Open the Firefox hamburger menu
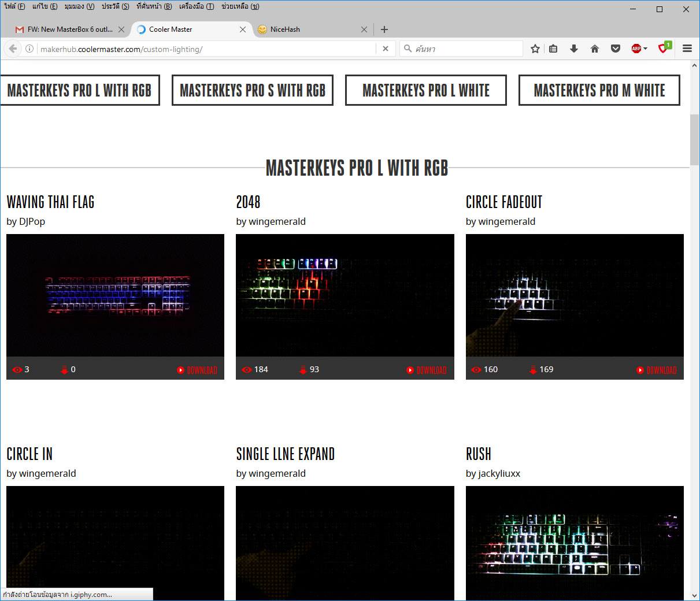 tap(687, 49)
